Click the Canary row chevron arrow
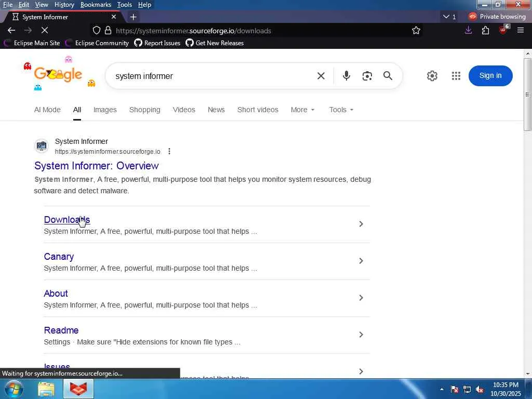 (x=361, y=261)
